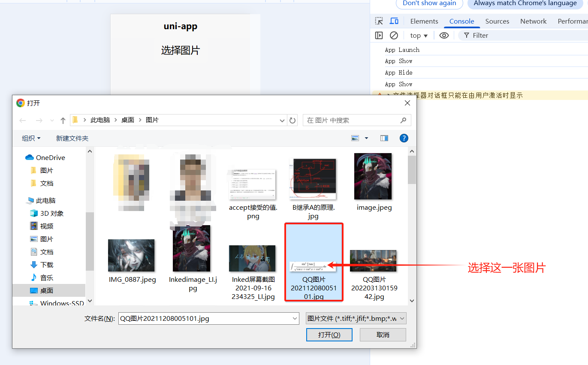Switch to the Sources tab
This screenshot has height=365, width=588.
(x=497, y=21)
